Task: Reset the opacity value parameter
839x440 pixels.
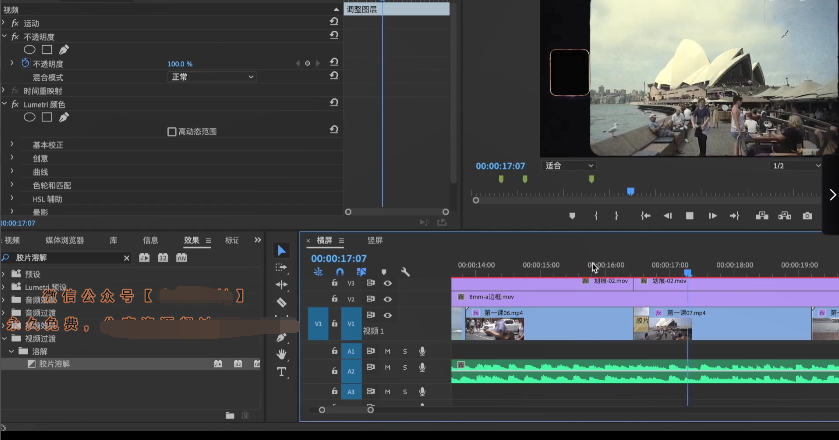Action: [x=333, y=63]
